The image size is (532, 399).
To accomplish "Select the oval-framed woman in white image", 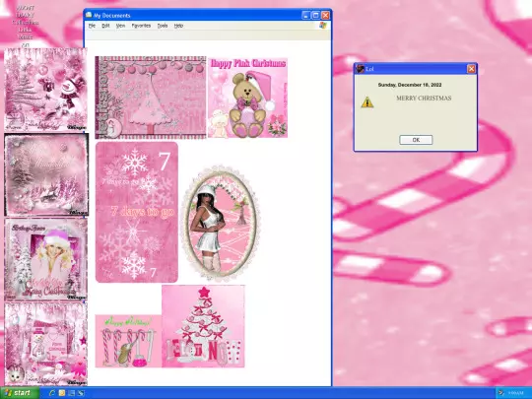I will (221, 224).
